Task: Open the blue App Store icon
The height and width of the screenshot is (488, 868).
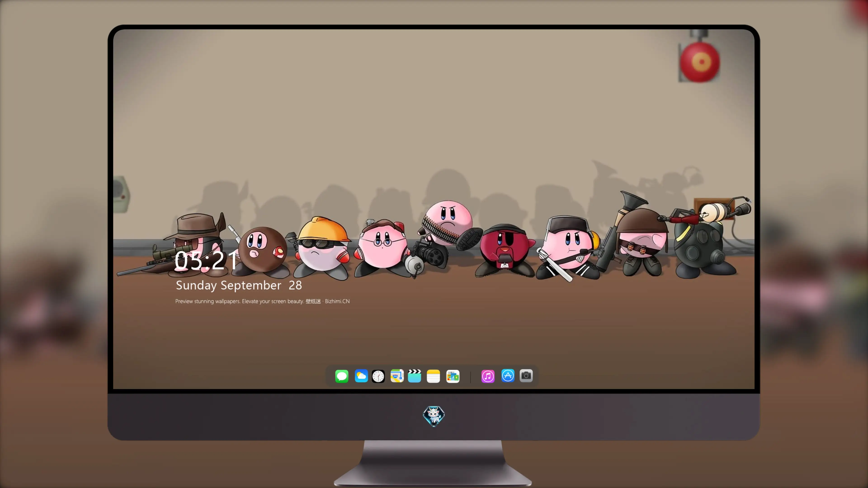Action: point(508,375)
